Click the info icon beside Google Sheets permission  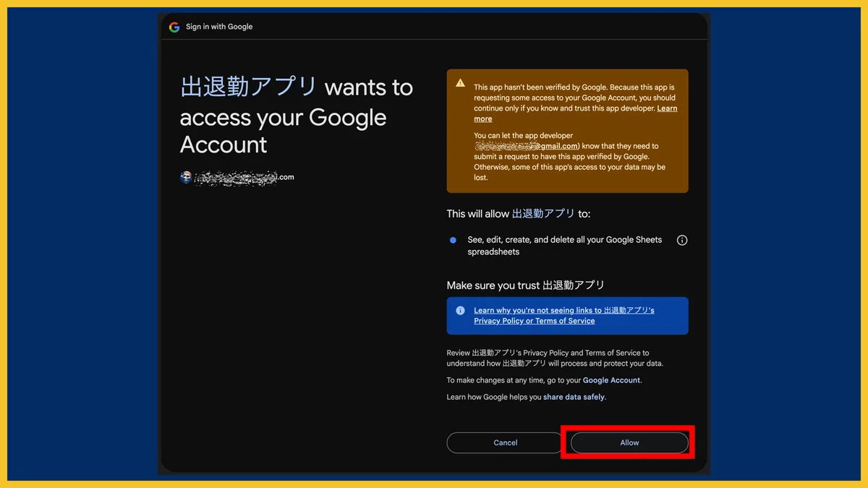click(x=682, y=240)
